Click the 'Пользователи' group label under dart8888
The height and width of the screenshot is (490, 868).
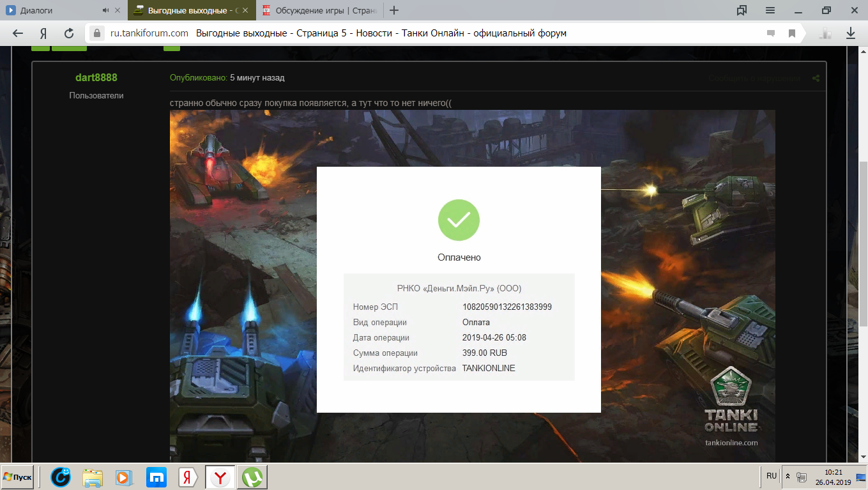[x=96, y=95]
